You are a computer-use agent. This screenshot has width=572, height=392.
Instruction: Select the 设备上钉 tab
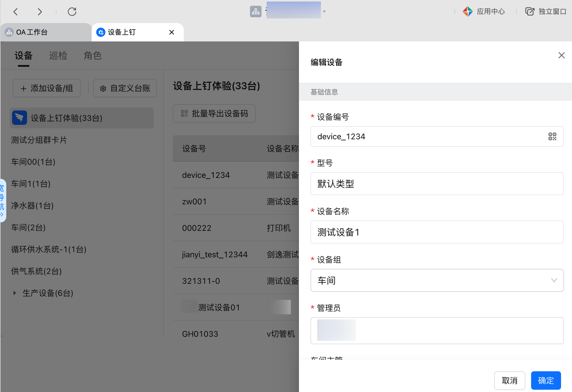[x=137, y=32]
